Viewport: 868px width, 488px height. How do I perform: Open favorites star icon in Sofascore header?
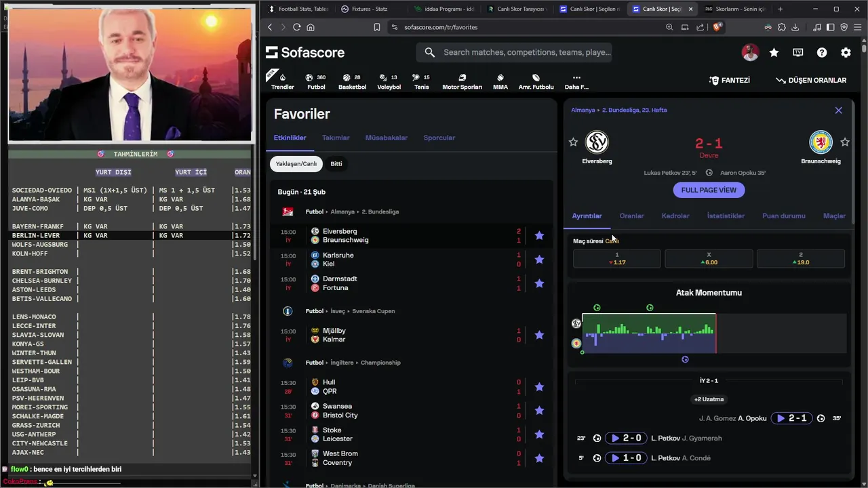coord(774,52)
